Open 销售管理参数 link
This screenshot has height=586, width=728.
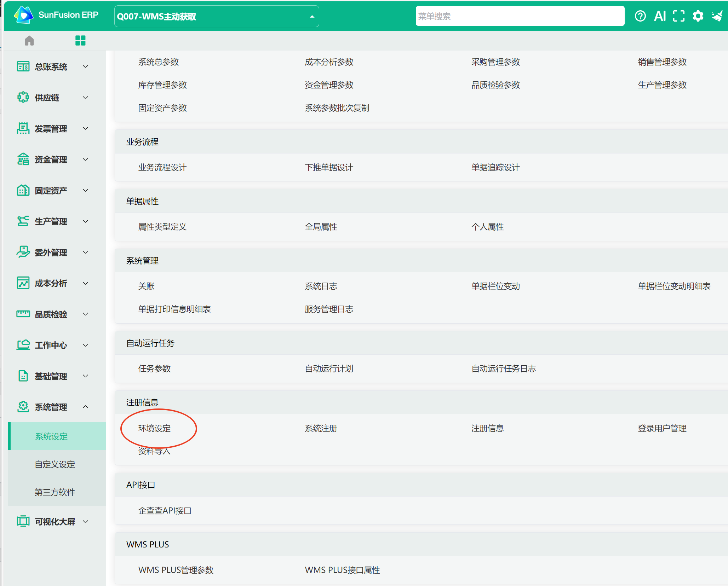coord(662,62)
